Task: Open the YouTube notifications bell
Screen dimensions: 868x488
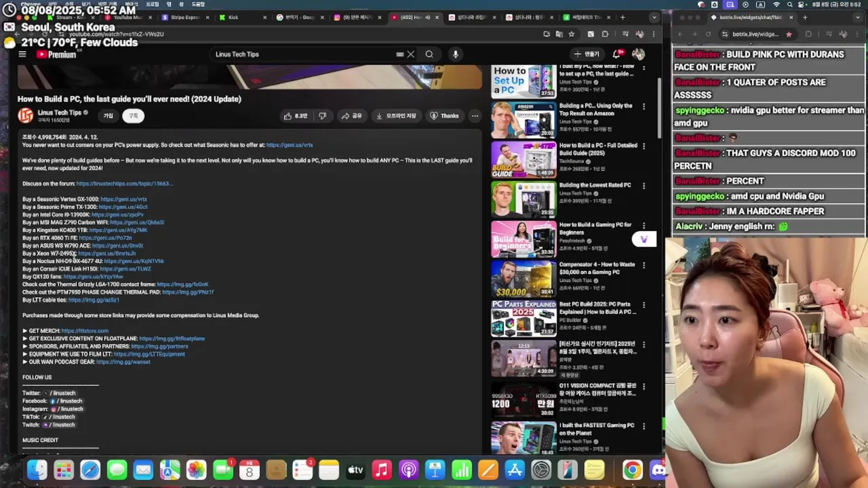Action: pyautogui.click(x=617, y=54)
